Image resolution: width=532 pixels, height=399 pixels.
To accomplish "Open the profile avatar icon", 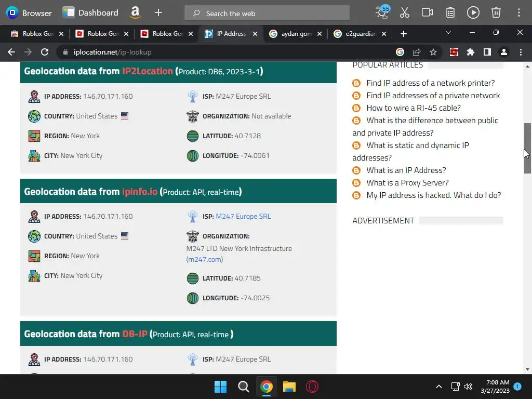I will (504, 52).
